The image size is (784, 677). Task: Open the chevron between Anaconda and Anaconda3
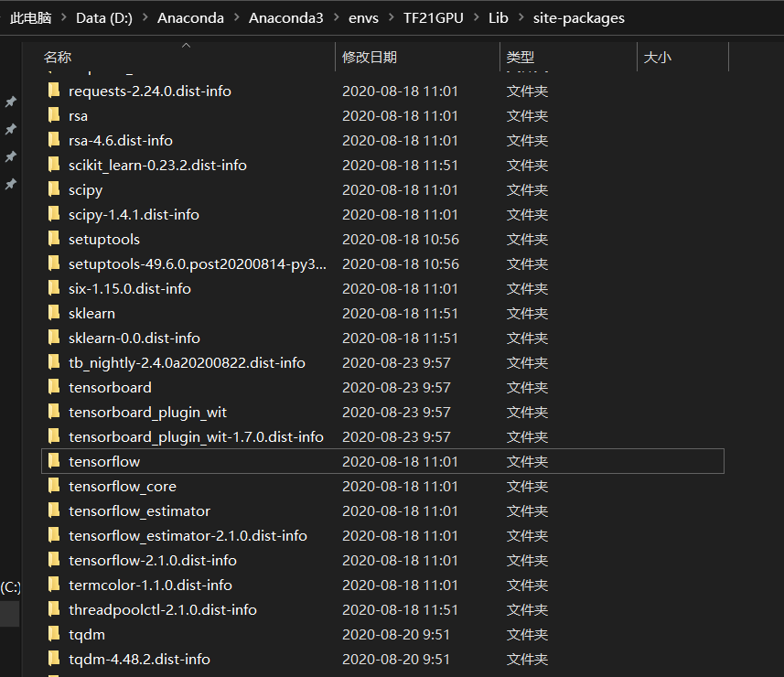pyautogui.click(x=237, y=17)
